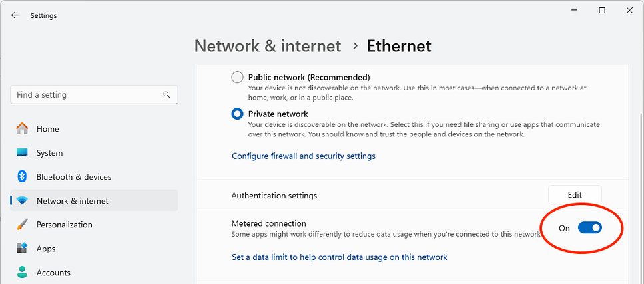Open Bluetooth & devices settings
Image resolution: width=644 pixels, height=284 pixels.
73,177
